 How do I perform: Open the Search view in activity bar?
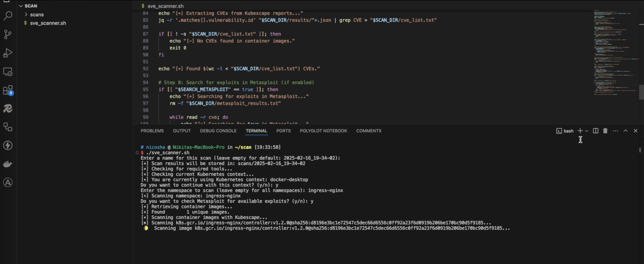8,16
